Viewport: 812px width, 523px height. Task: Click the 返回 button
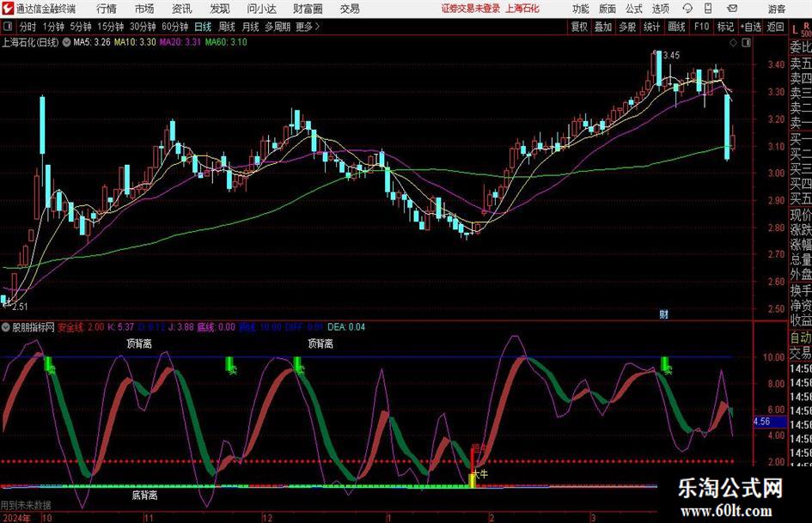pyautogui.click(x=775, y=27)
